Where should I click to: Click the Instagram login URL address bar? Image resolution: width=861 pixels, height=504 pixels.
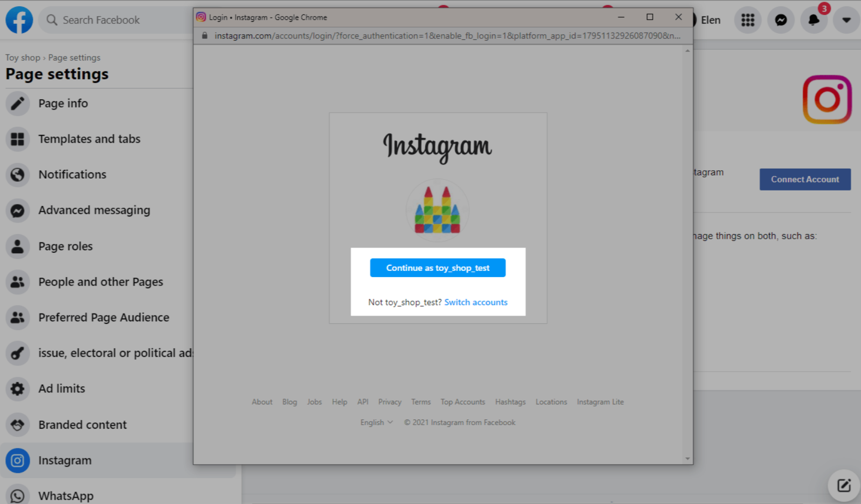click(447, 36)
